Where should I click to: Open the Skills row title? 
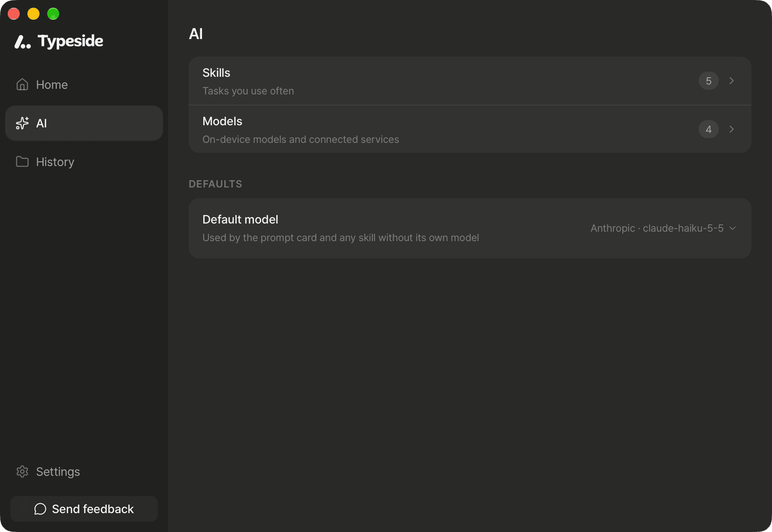pos(216,73)
